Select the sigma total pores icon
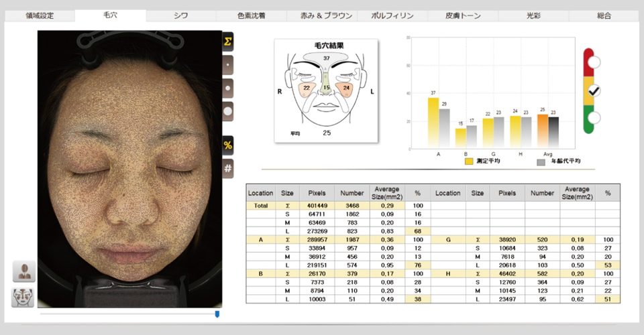Screen dimensions: 644x335 pyautogui.click(x=228, y=42)
